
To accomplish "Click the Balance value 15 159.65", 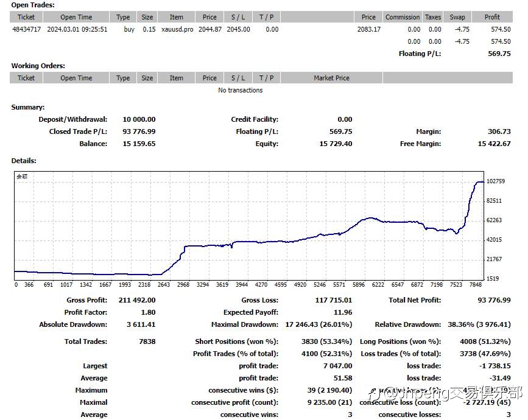I will pos(139,144).
